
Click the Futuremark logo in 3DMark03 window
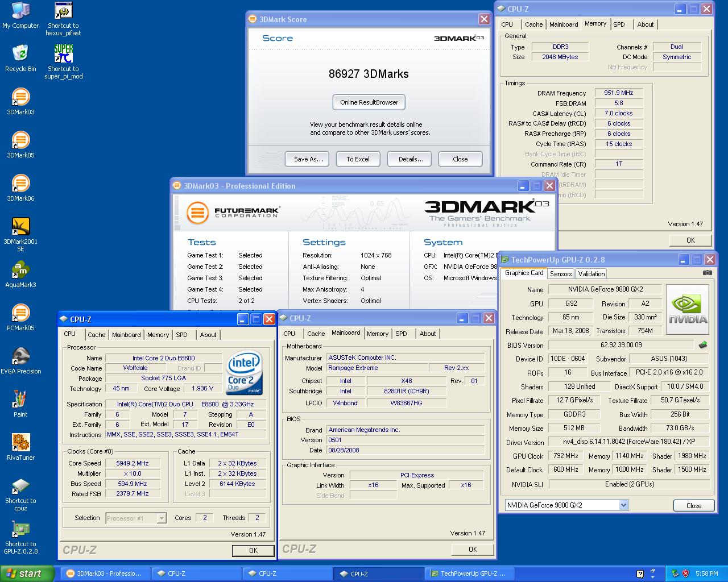234,213
